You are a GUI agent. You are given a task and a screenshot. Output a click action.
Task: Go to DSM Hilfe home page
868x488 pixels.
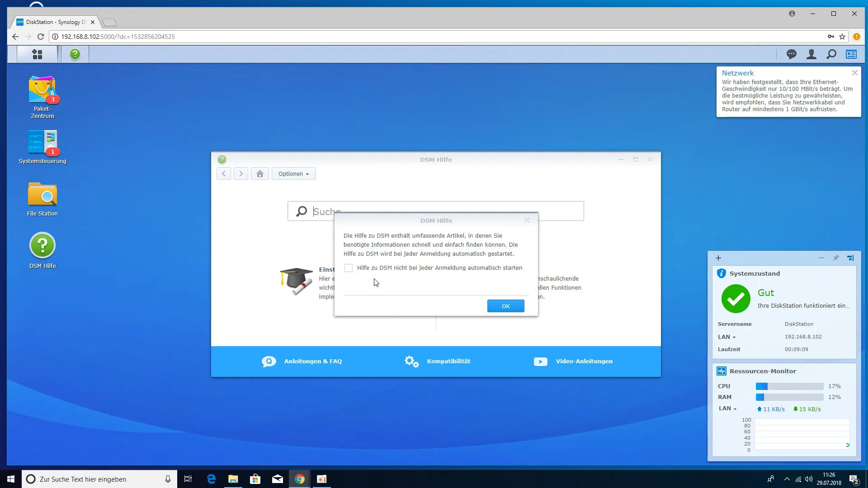(x=260, y=174)
